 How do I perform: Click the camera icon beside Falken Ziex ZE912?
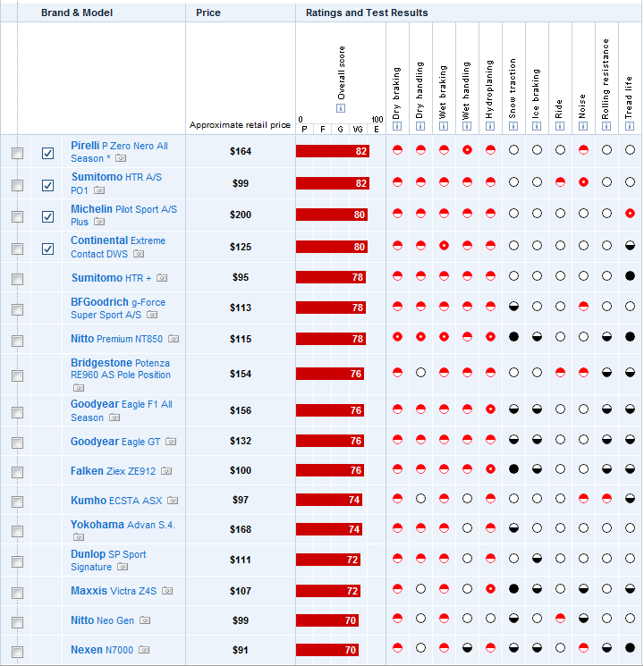coord(166,471)
